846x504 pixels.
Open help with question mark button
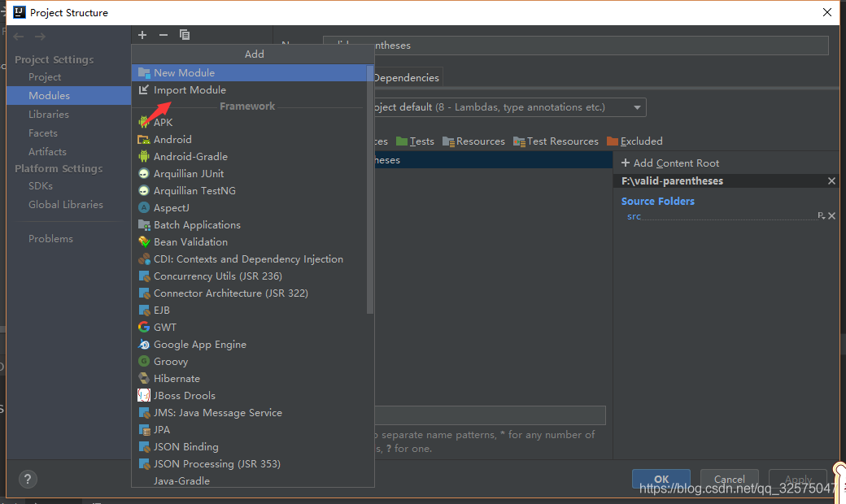click(28, 479)
